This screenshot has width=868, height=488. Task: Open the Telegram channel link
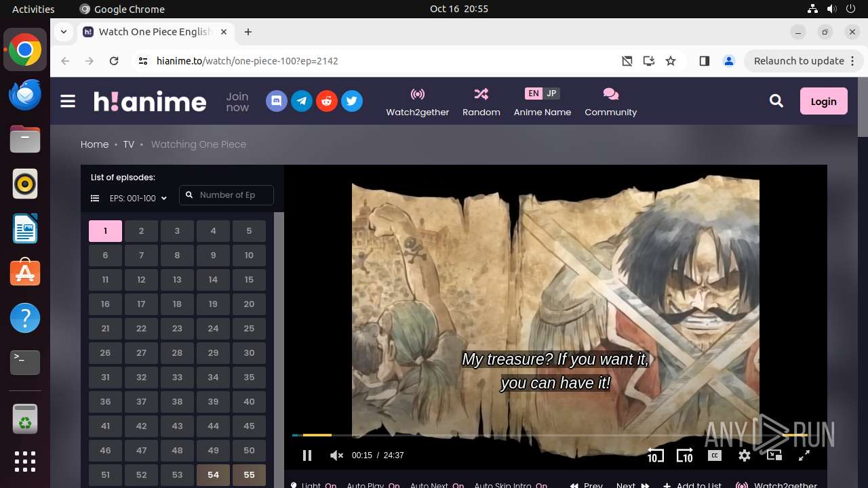point(302,102)
